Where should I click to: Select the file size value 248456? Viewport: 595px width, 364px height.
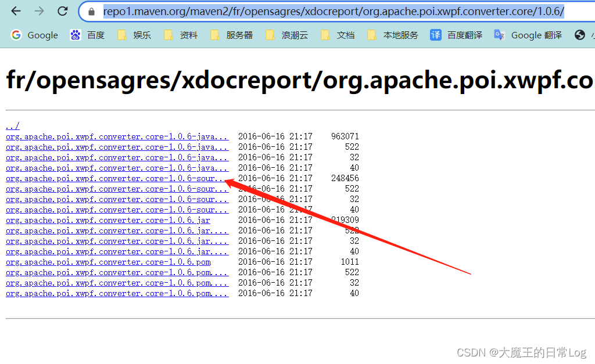pos(345,178)
